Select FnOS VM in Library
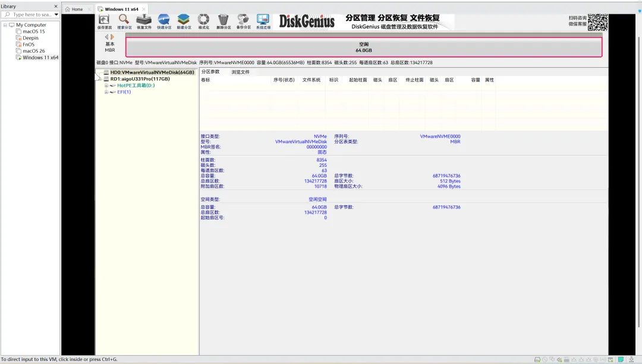Viewport: 642px width, 364px height. pos(29,45)
